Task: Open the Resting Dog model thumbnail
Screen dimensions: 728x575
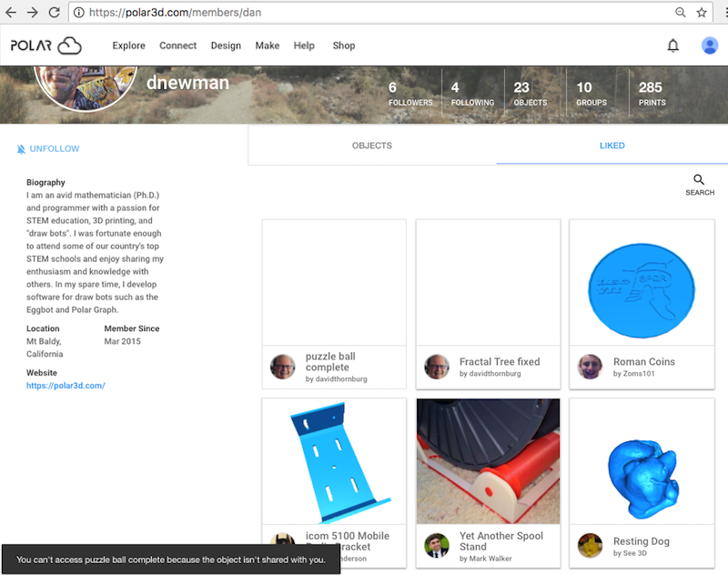Action: coord(642,461)
